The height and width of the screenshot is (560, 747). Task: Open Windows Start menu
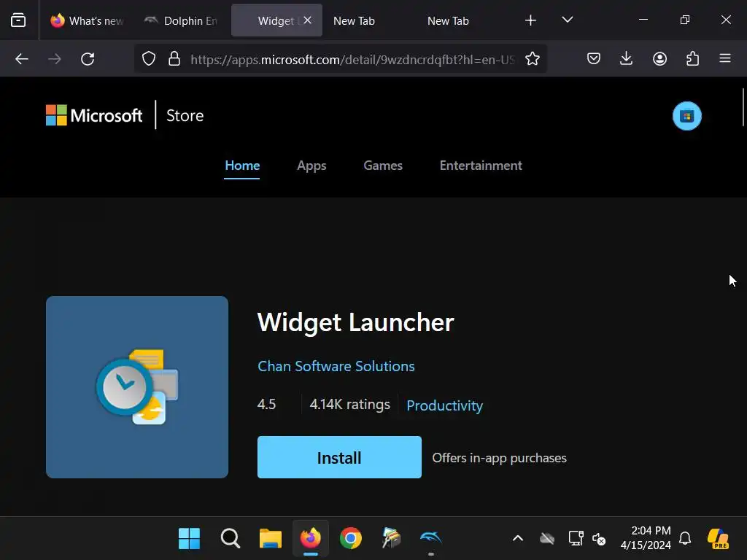point(189,539)
